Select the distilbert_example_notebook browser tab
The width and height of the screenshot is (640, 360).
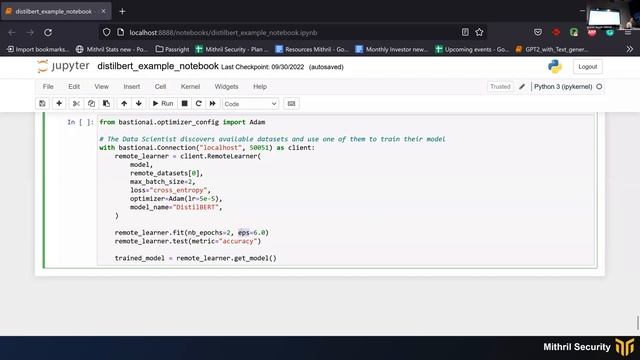[x=56, y=11]
